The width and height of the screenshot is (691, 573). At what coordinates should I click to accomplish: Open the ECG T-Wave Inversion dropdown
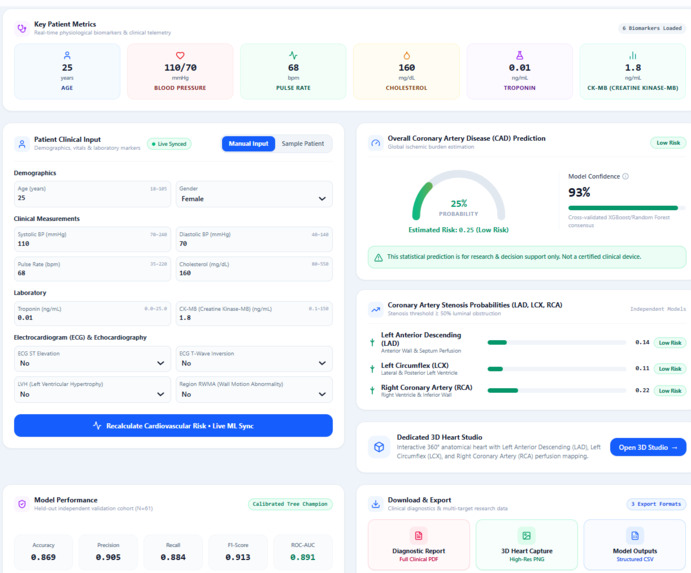254,359
